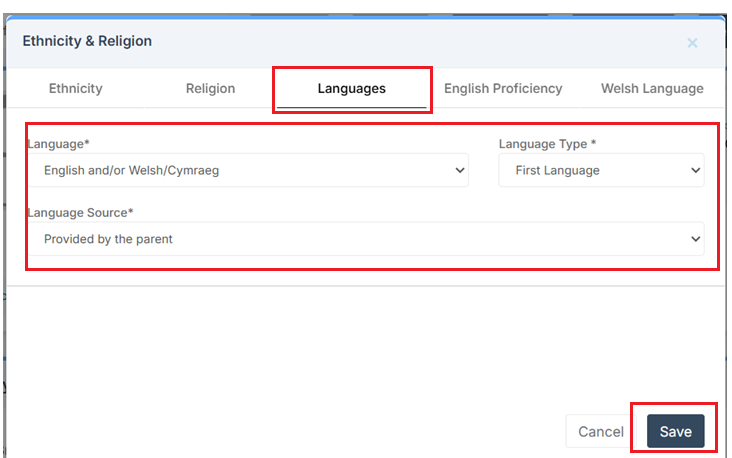Click the chevron arrow of the Language field
The image size is (732, 458).
pyautogui.click(x=460, y=170)
